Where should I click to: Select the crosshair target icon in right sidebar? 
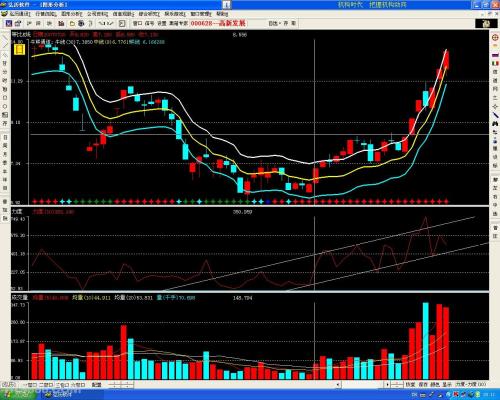pyautogui.click(x=495, y=37)
